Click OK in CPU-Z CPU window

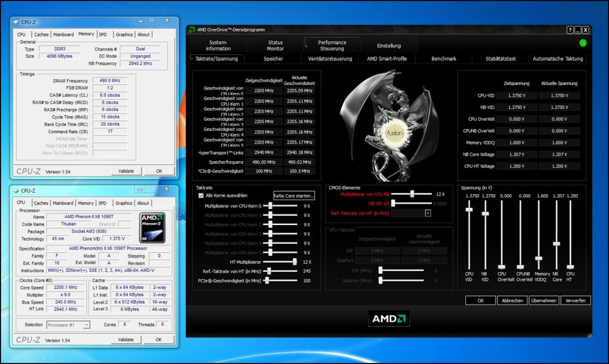[159, 340]
